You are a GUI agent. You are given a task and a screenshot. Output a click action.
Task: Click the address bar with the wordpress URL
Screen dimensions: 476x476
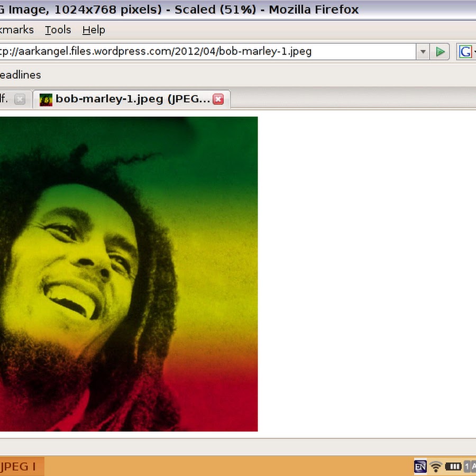coord(207,52)
